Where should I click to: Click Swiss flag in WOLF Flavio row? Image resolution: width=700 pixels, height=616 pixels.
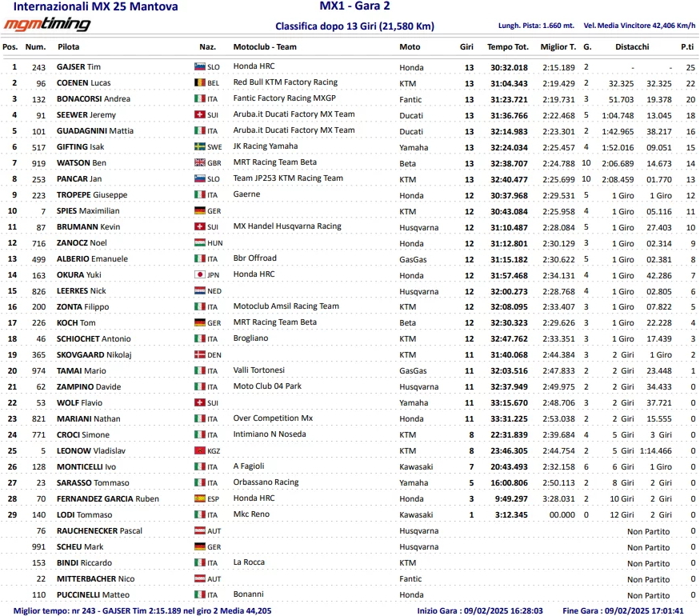199,402
